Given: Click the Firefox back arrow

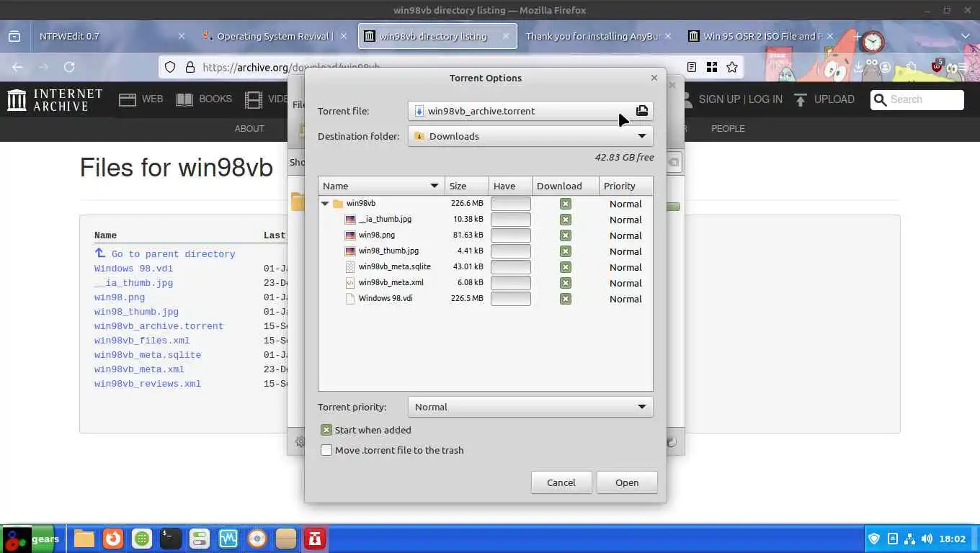Looking at the screenshot, I should pyautogui.click(x=17, y=67).
